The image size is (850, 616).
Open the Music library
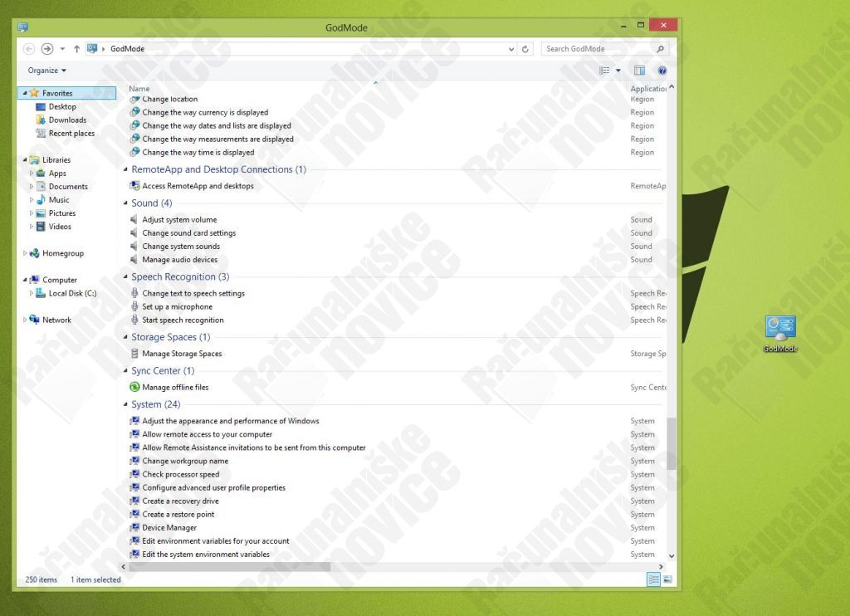coord(59,200)
